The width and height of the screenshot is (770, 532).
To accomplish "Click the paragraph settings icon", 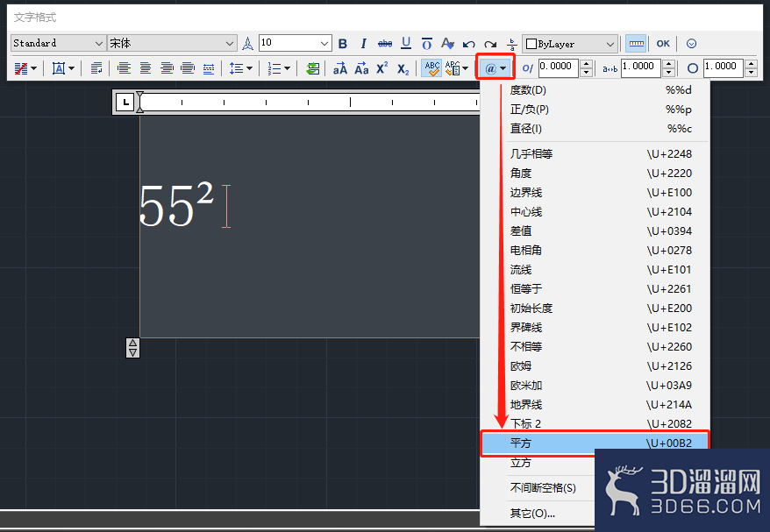I will click(96, 68).
